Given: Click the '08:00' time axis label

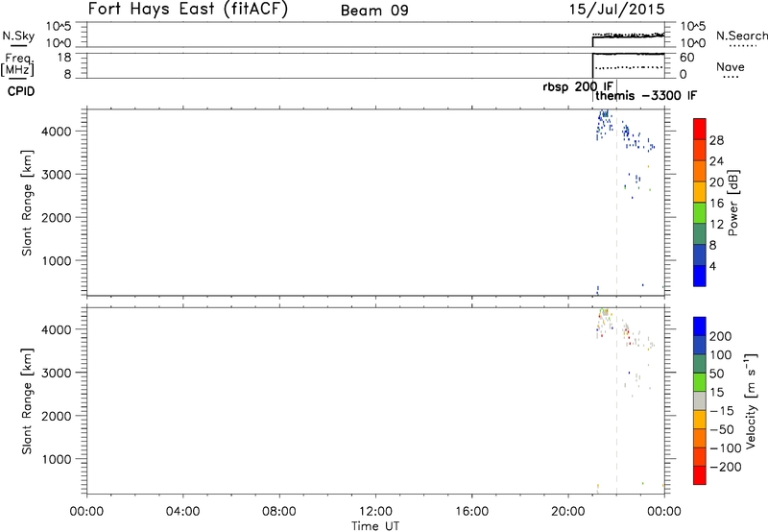Looking at the screenshot, I should coord(279,512).
